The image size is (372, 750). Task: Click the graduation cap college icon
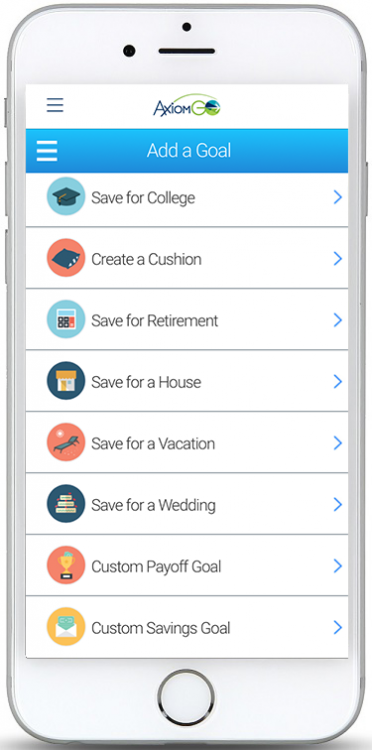(66, 196)
